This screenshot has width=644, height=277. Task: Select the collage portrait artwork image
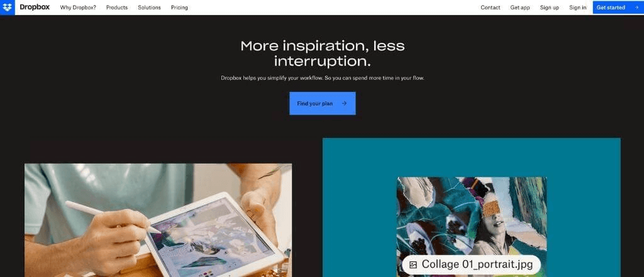(472, 227)
